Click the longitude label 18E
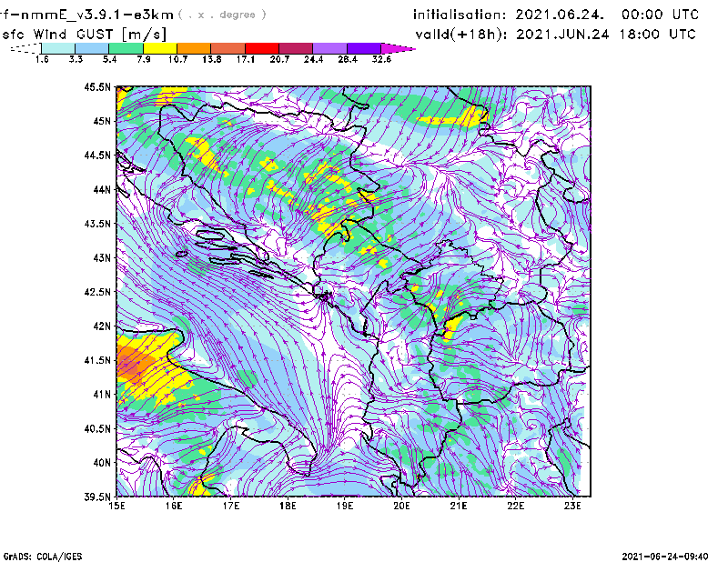The height and width of the screenshot is (562, 728). pyautogui.click(x=288, y=506)
